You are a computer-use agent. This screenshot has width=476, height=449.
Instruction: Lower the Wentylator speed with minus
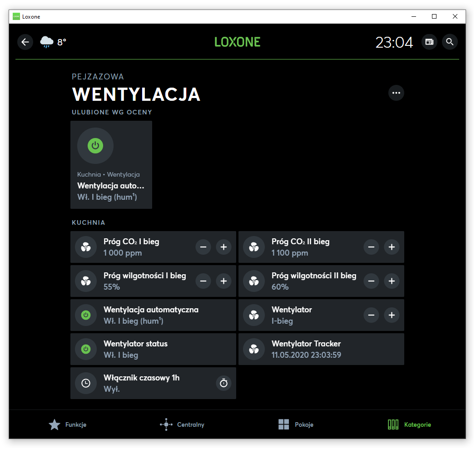371,315
